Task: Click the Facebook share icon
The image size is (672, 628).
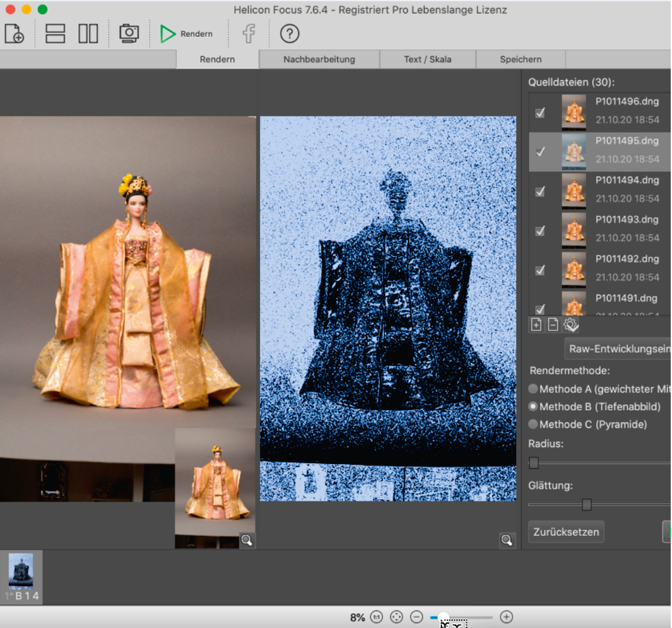Action: click(x=249, y=34)
